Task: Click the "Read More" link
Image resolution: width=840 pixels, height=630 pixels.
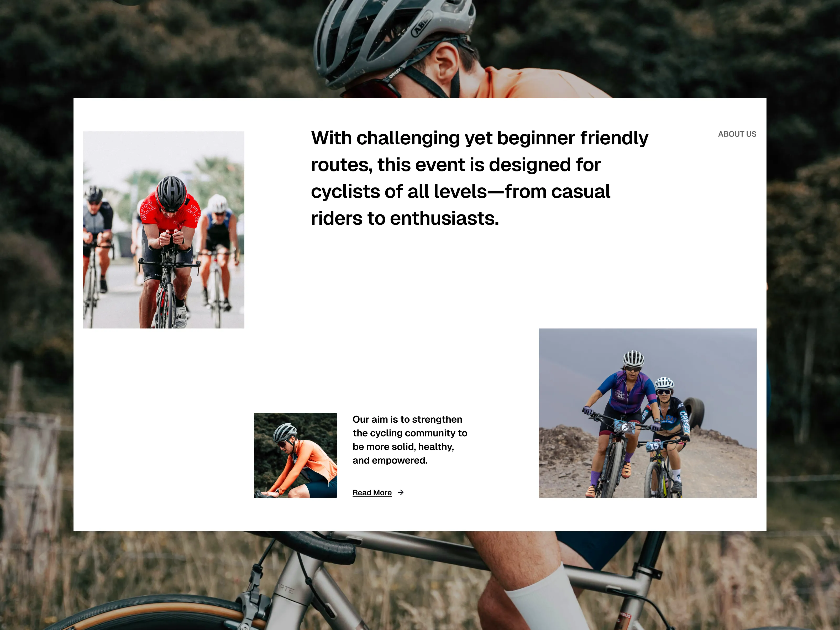Action: [x=372, y=492]
